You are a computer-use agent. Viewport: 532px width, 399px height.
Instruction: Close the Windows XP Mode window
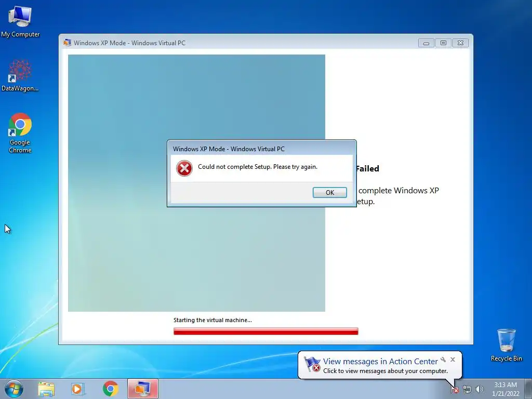pyautogui.click(x=460, y=43)
